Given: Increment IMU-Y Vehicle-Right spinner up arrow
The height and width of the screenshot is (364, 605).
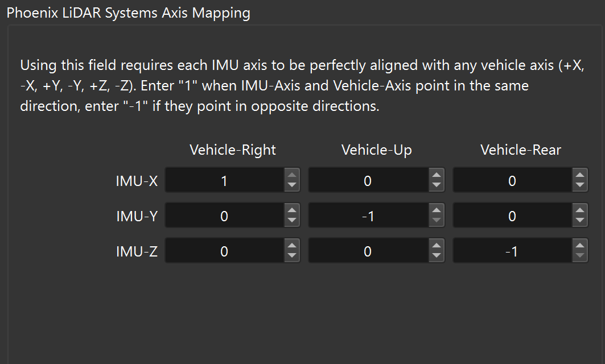Looking at the screenshot, I should [292, 210].
